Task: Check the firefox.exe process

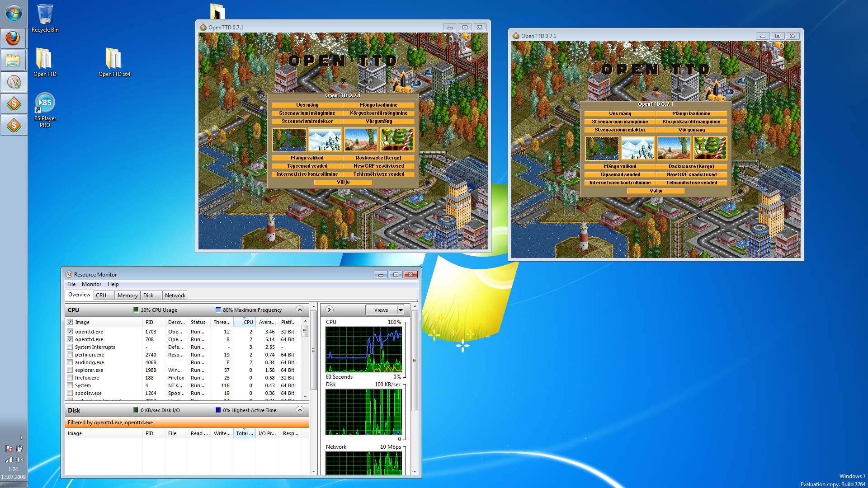Action: [x=70, y=378]
